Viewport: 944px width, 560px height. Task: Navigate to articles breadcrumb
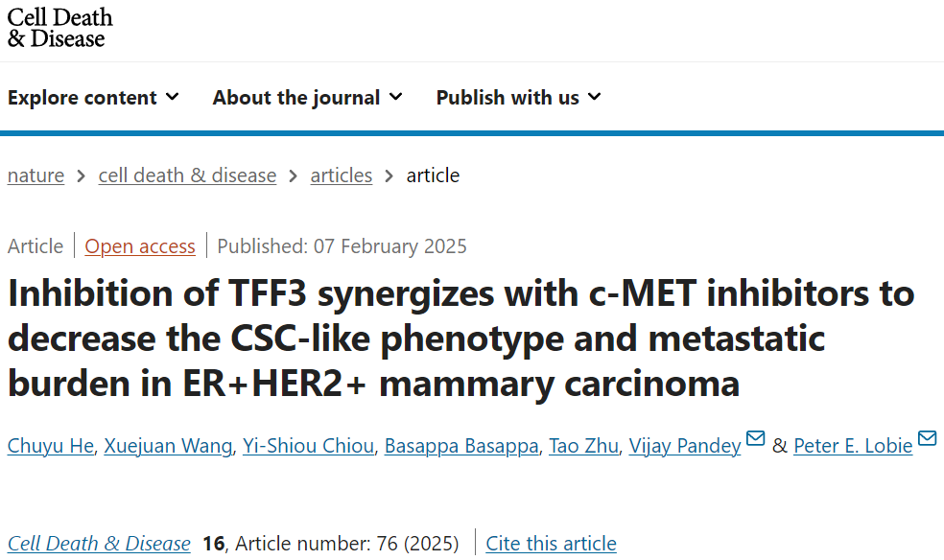[342, 175]
